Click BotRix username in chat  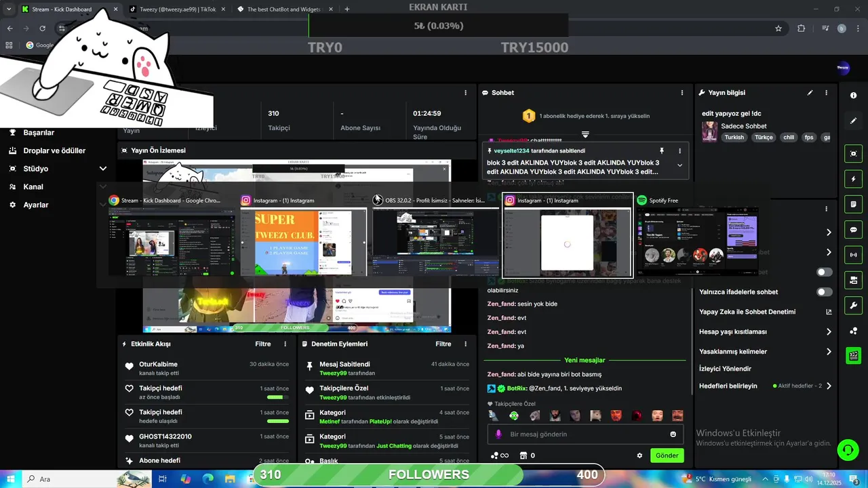[516, 388]
